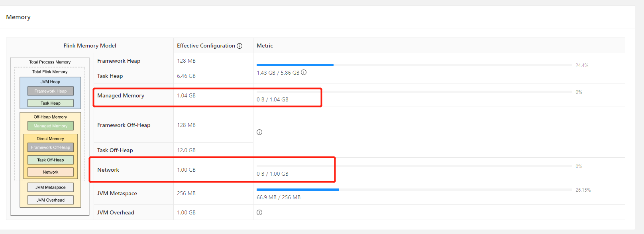Select the Managed Memory row label in the table
The height and width of the screenshot is (234, 644).
pyautogui.click(x=121, y=95)
